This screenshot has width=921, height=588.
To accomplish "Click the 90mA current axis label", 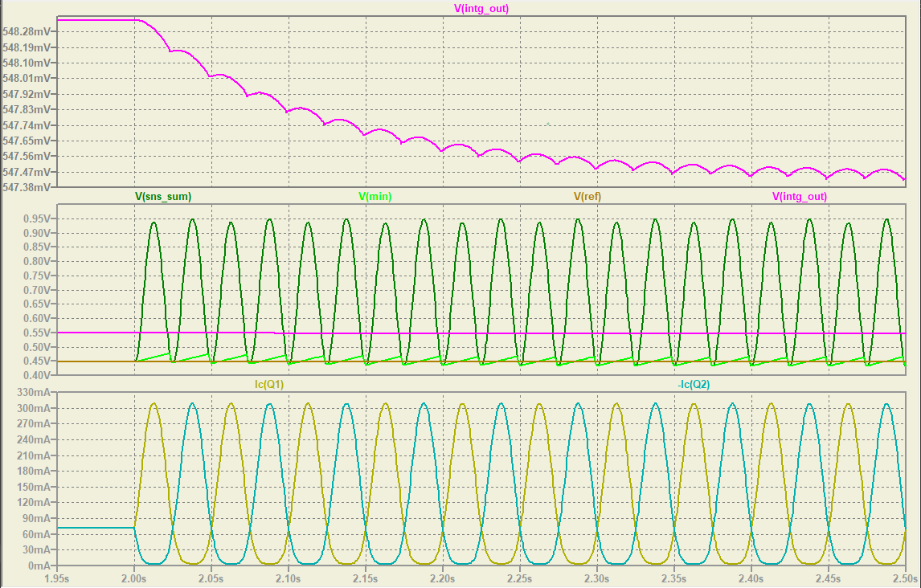I will click(38, 518).
